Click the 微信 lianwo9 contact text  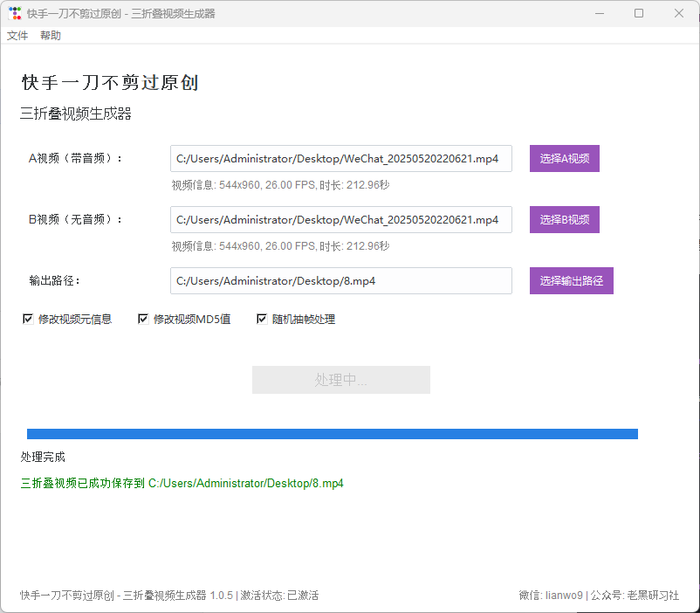point(550,596)
